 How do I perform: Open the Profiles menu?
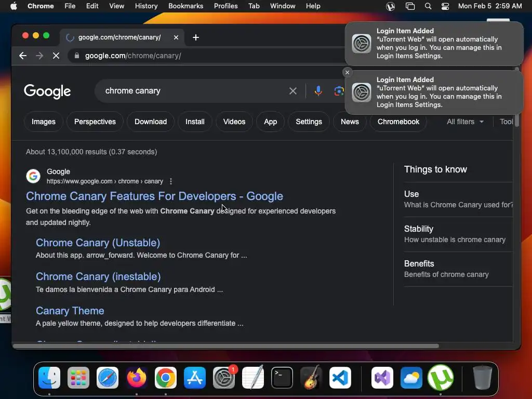click(x=225, y=6)
